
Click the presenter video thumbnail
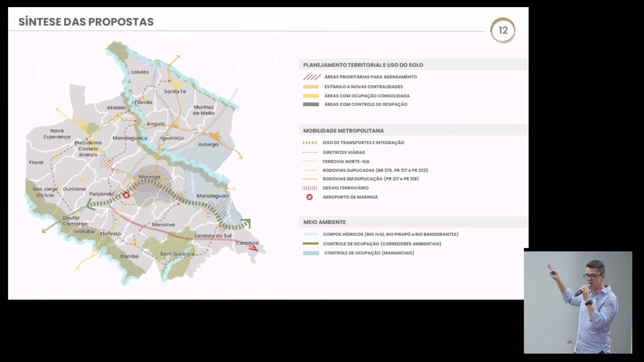(578, 302)
